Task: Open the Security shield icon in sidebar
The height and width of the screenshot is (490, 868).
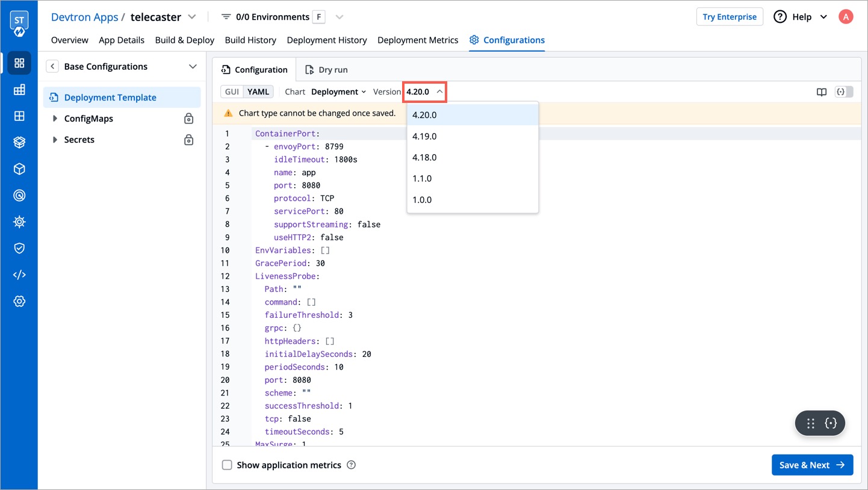Action: point(19,248)
